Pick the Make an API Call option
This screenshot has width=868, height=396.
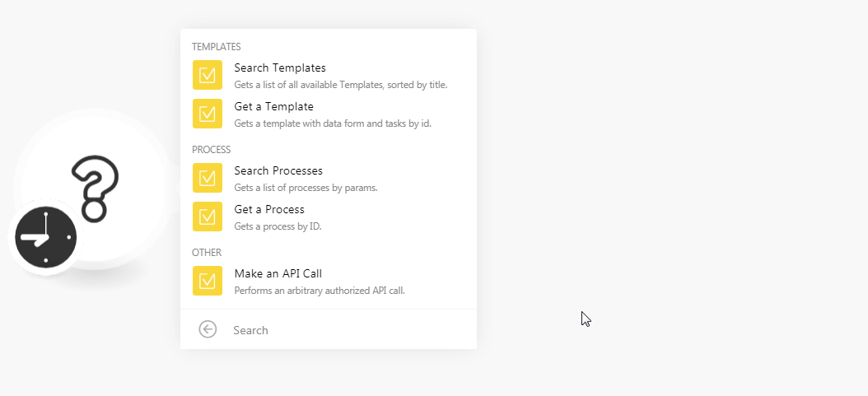point(329,281)
